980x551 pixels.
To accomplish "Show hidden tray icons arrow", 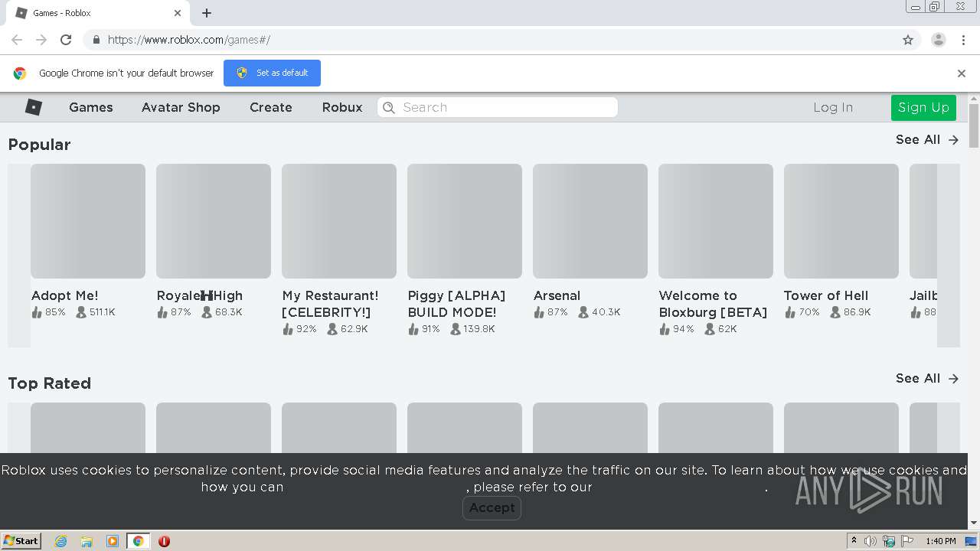I will click(x=854, y=541).
